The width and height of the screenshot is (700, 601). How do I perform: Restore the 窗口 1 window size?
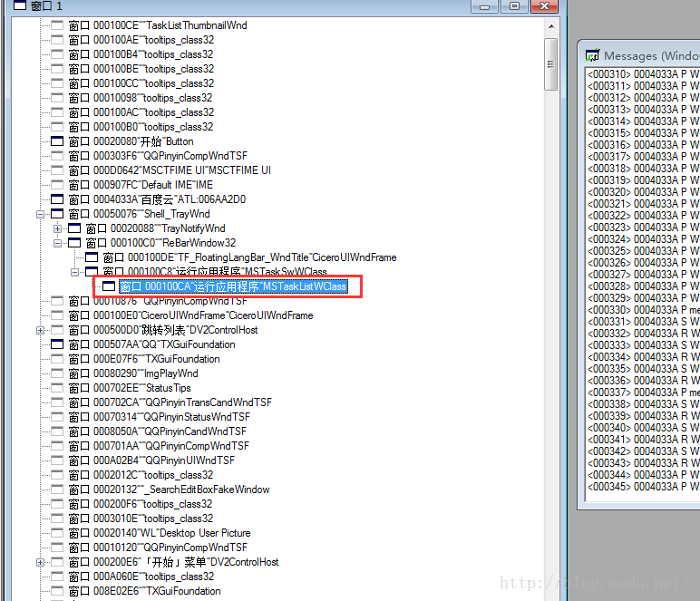(x=514, y=6)
